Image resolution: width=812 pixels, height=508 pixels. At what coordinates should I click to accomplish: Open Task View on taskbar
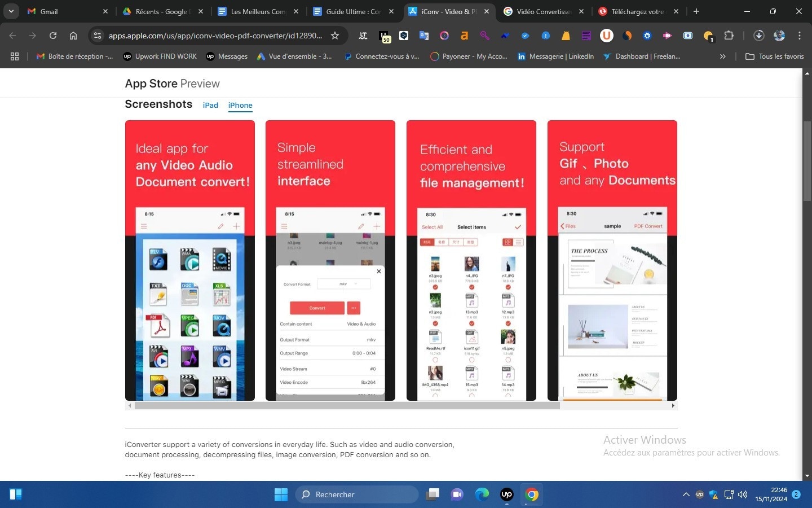click(x=433, y=494)
